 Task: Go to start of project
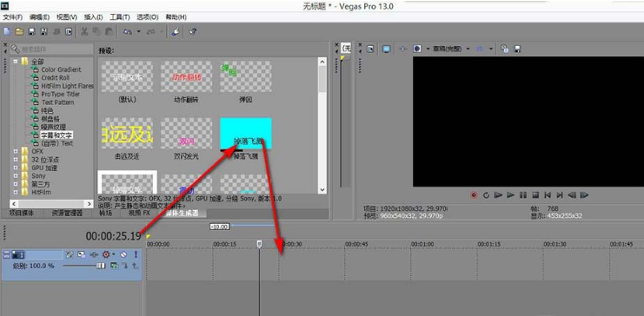[x=548, y=195]
